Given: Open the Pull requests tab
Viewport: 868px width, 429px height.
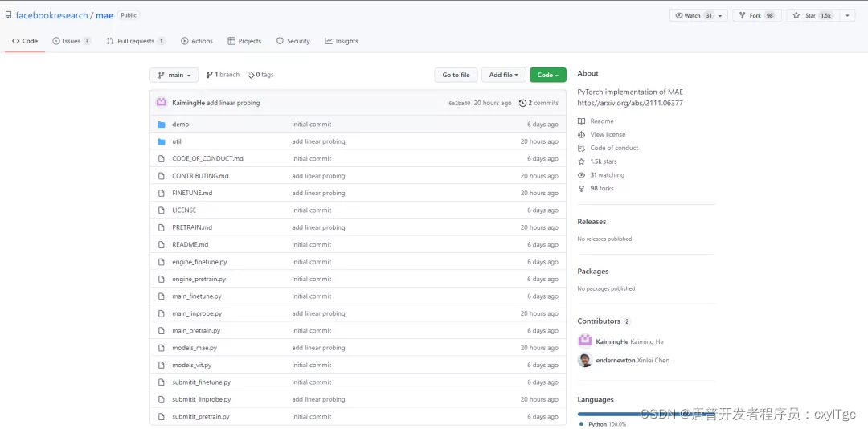Looking at the screenshot, I should point(136,41).
